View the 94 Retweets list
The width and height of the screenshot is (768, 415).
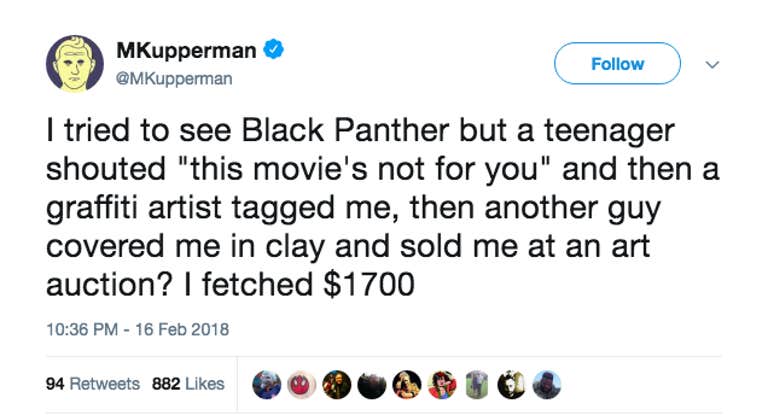pyautogui.click(x=93, y=384)
